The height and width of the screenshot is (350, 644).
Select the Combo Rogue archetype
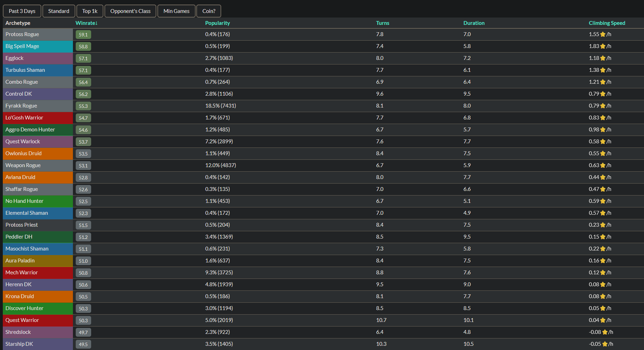(x=38, y=82)
